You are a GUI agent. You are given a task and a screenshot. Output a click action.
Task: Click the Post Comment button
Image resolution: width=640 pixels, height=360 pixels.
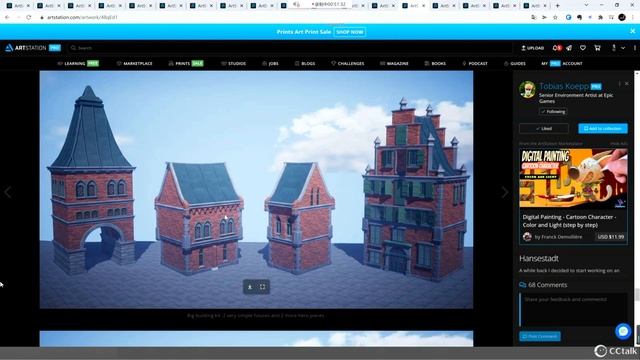tap(540, 336)
